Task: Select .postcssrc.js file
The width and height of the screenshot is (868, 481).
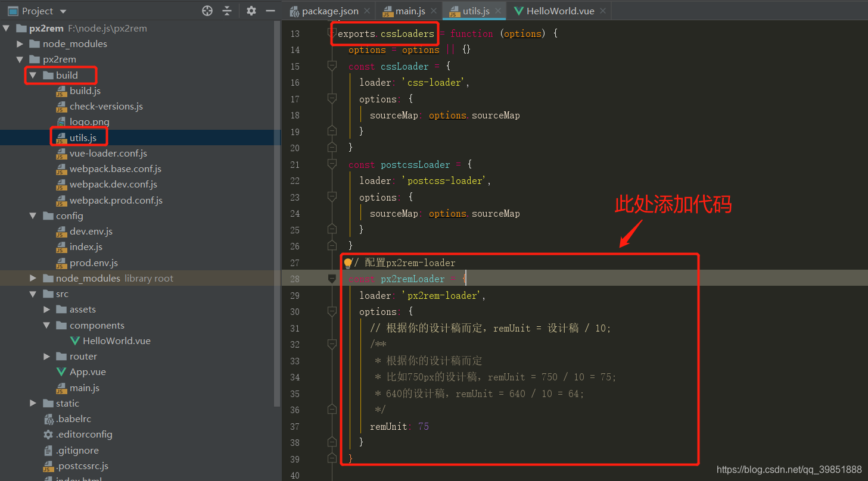Action: 82,466
